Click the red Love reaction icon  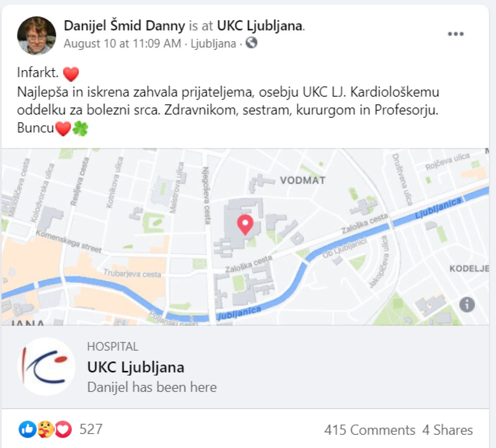63,429
